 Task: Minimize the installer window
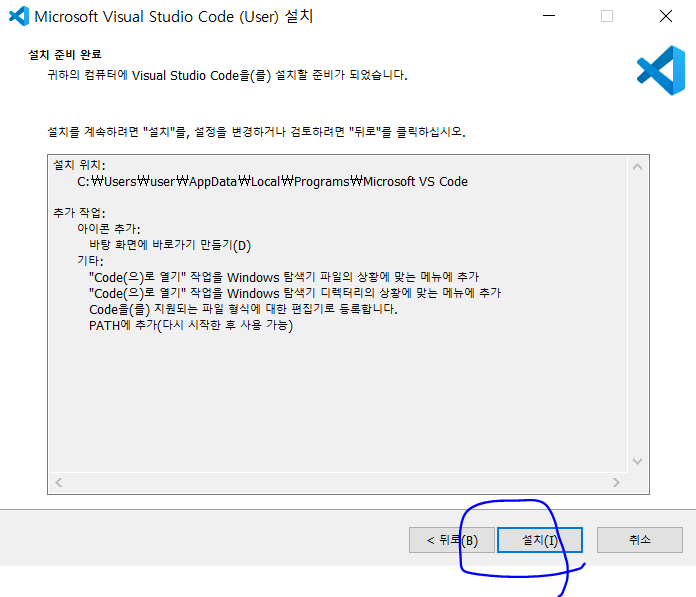(549, 16)
